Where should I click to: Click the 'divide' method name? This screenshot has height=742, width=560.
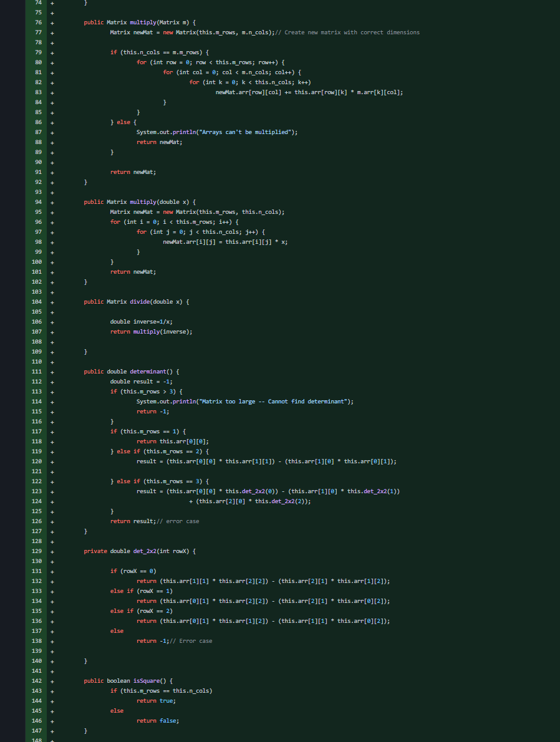click(x=140, y=302)
